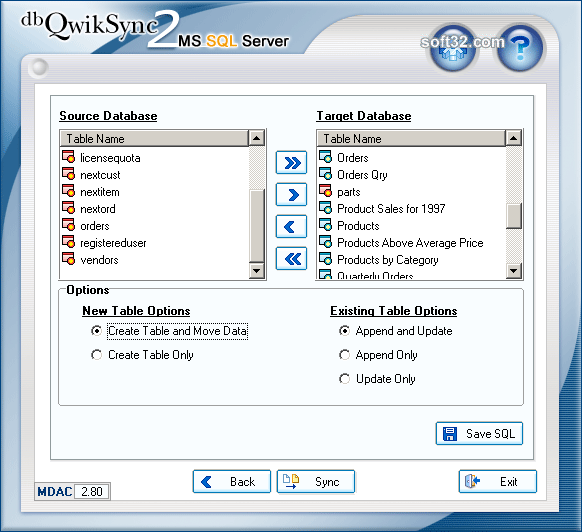Select Create Table and Move Data option
Viewport: 582px width, 532px height.
coord(97,331)
